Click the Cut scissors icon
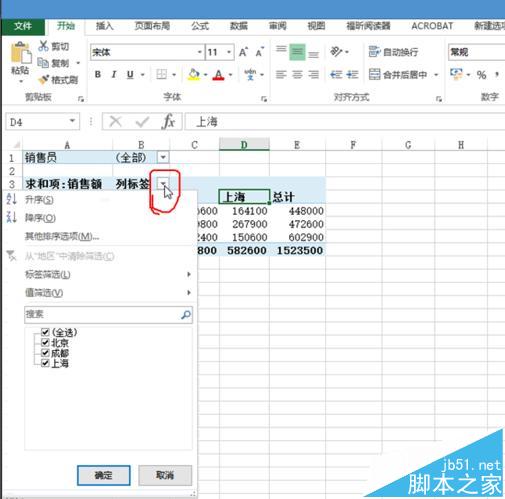The width and height of the screenshot is (505, 499). (x=43, y=46)
